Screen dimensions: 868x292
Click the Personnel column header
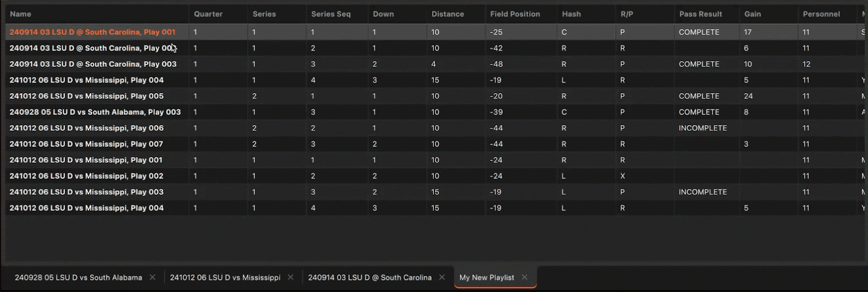pos(821,14)
